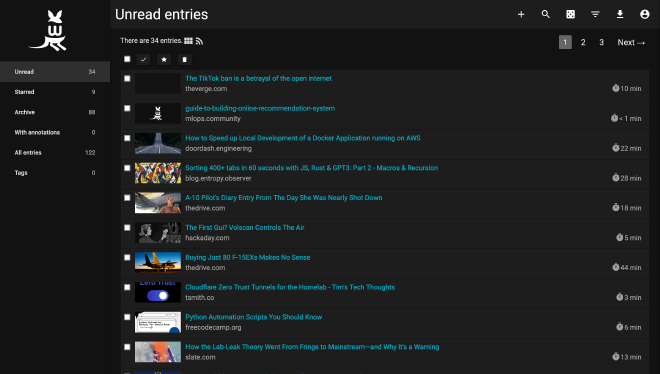660x374 pixels.
Task: Open article The TikTok ban is a betrayal
Action: click(258, 78)
